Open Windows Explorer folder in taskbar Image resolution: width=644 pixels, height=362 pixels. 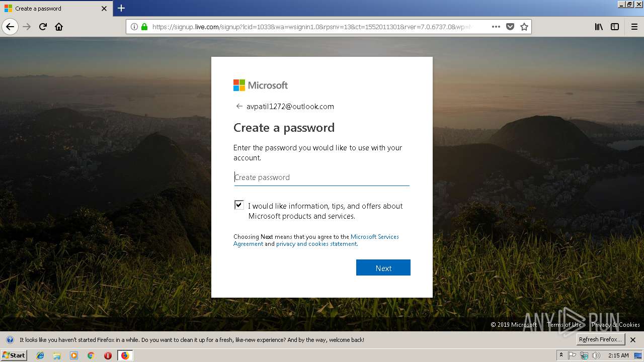57,355
